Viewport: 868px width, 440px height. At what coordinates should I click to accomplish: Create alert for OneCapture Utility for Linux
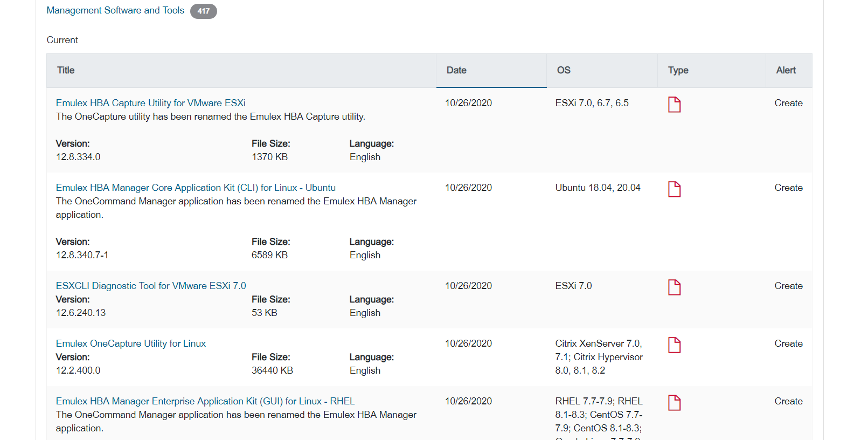click(788, 343)
